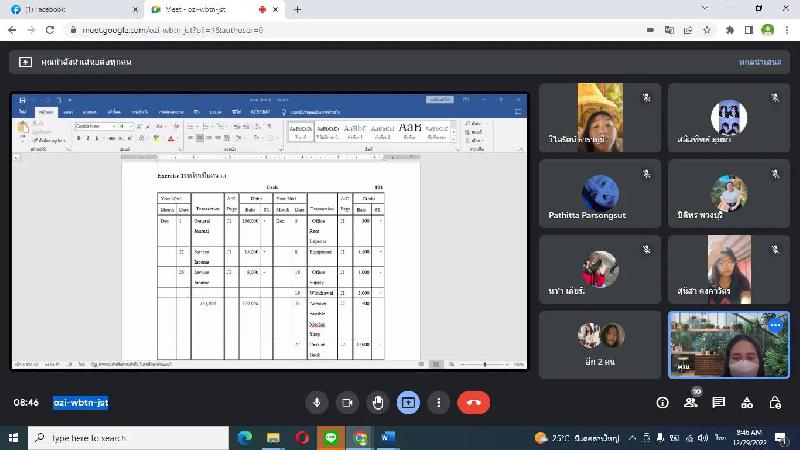Show the participants people panel
Image resolution: width=800 pixels, height=450 pixels.
[690, 402]
